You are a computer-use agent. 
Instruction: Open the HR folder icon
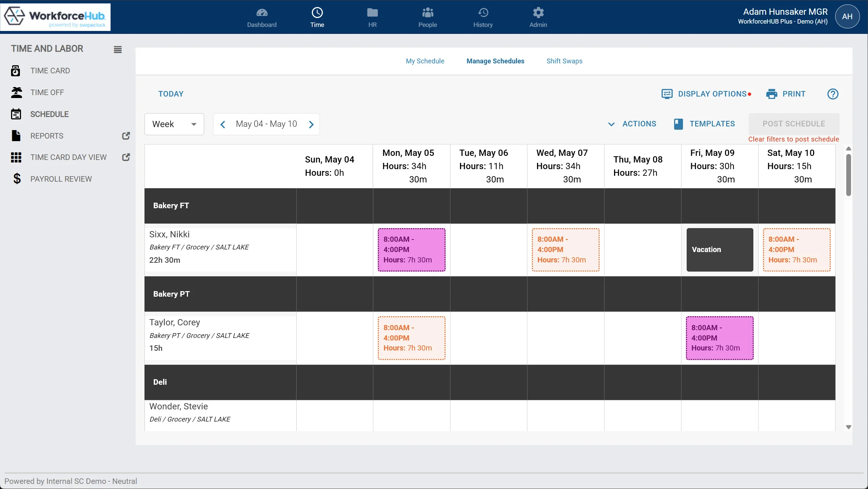point(372,13)
